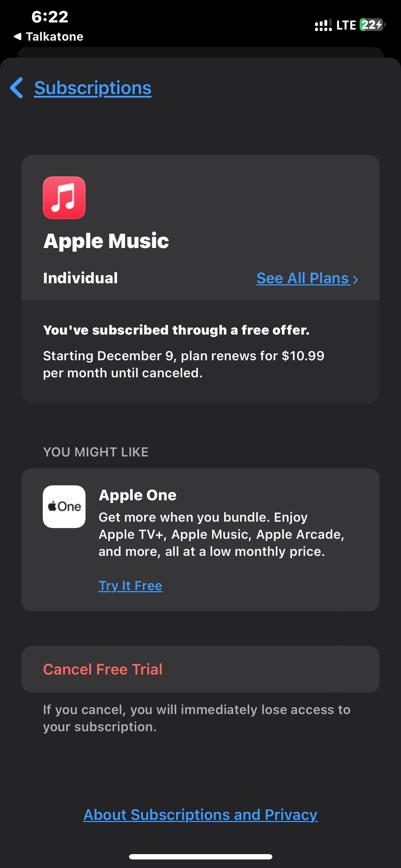Open See All Plans link
This screenshot has height=868, width=401.
[302, 278]
